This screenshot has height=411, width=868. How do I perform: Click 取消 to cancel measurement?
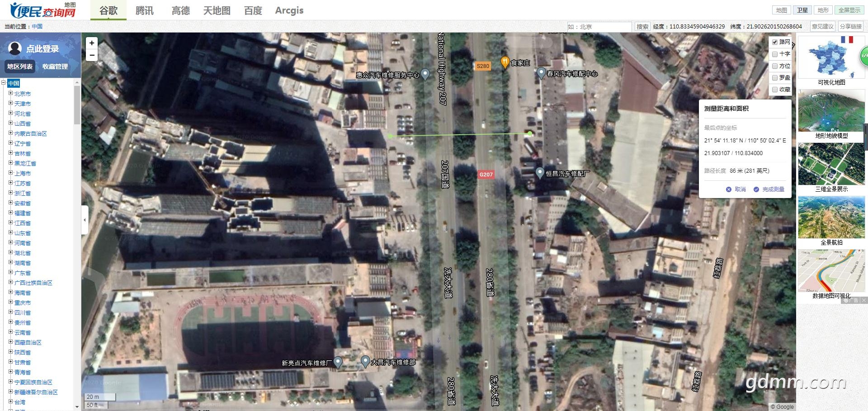[x=736, y=189]
